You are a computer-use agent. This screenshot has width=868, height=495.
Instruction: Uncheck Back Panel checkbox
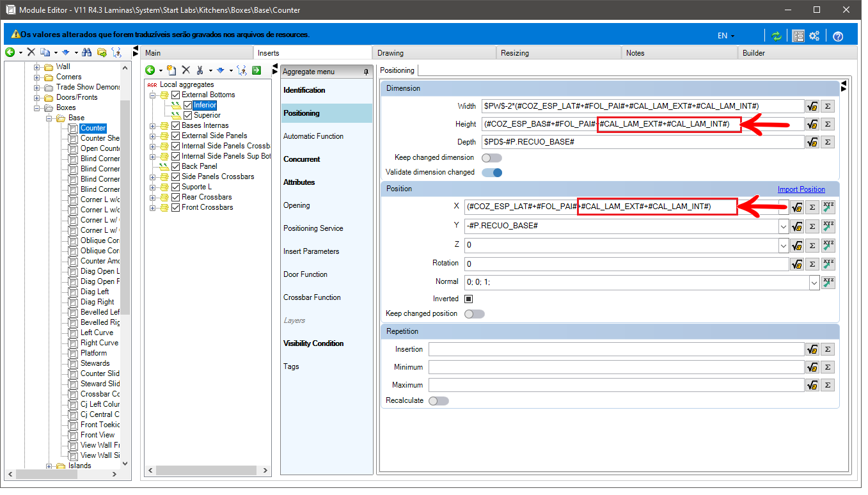(176, 166)
